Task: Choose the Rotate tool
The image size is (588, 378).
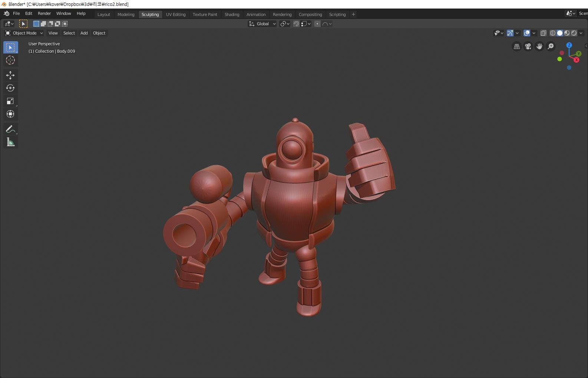Action: tap(10, 88)
